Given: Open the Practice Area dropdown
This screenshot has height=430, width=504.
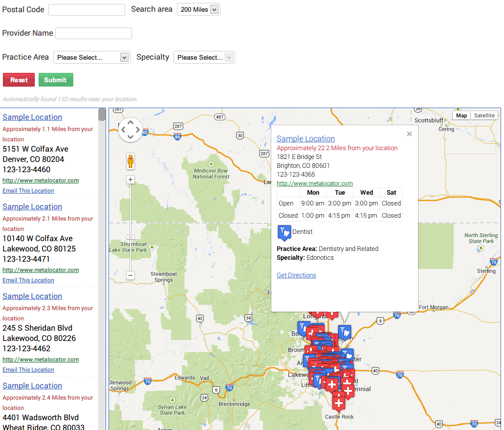Looking at the screenshot, I should 91,57.
